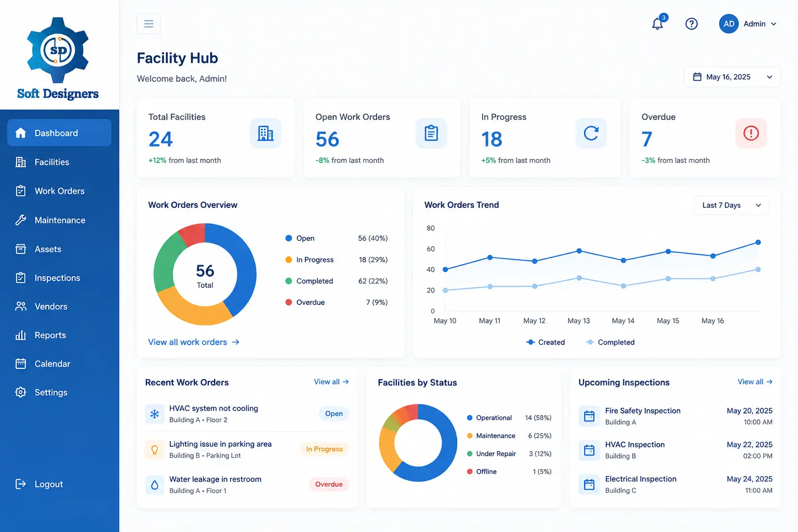Toggle the Created series in trend legend
This screenshot has height=532, width=798.
pos(546,342)
